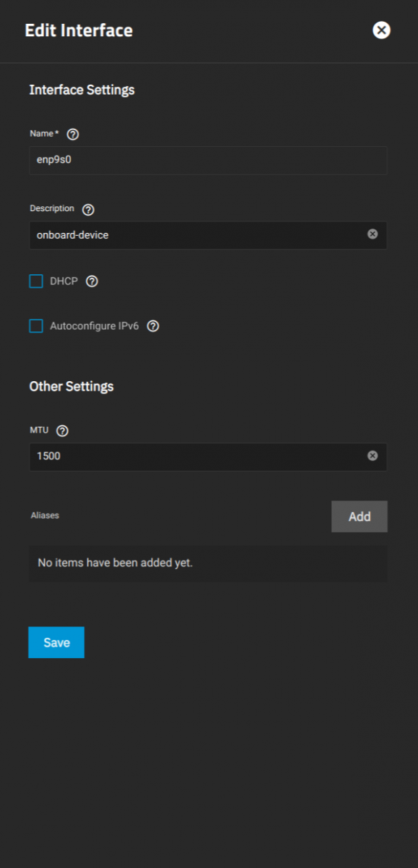Focus the Name field containing enp9s0
The width and height of the screenshot is (418, 868).
[208, 161]
